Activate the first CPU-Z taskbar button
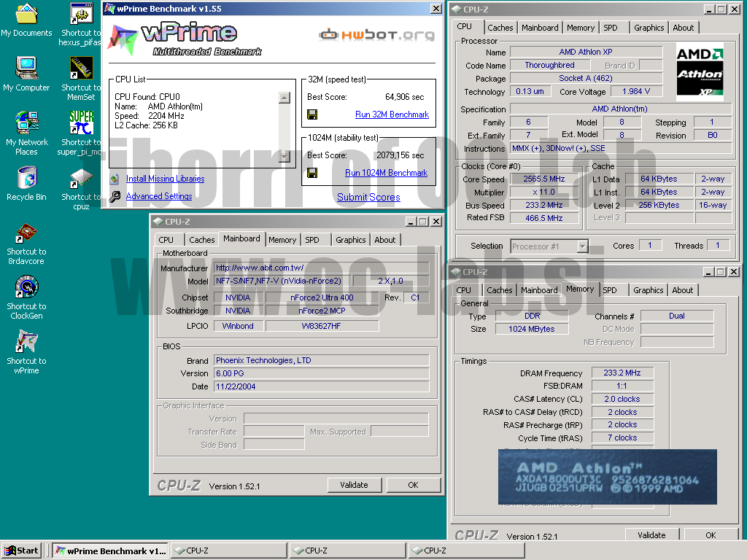This screenshot has height=560, width=747. coord(228,551)
